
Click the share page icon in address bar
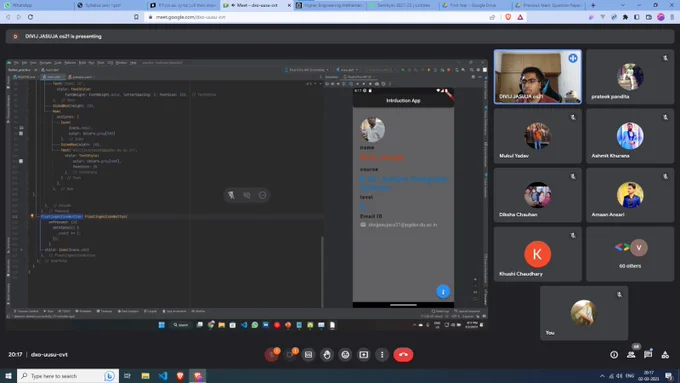492,17
